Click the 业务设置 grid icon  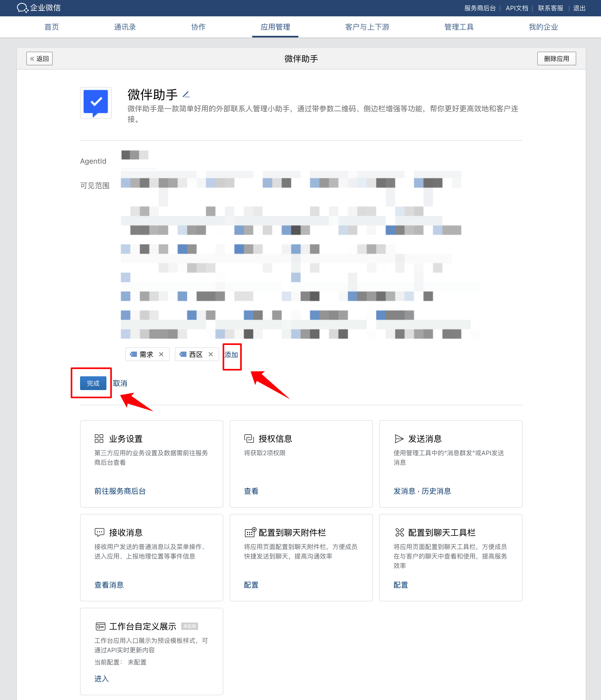[99, 439]
